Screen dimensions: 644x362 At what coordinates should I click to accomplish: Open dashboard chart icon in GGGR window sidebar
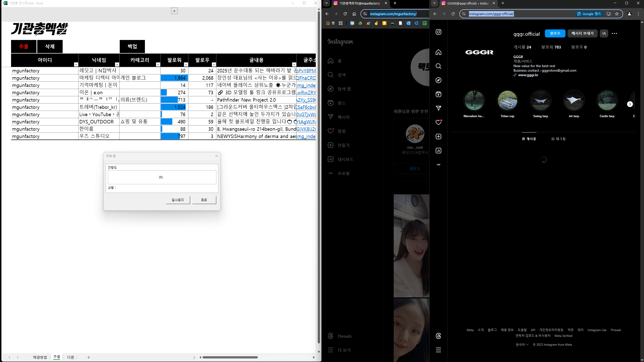pos(438,151)
